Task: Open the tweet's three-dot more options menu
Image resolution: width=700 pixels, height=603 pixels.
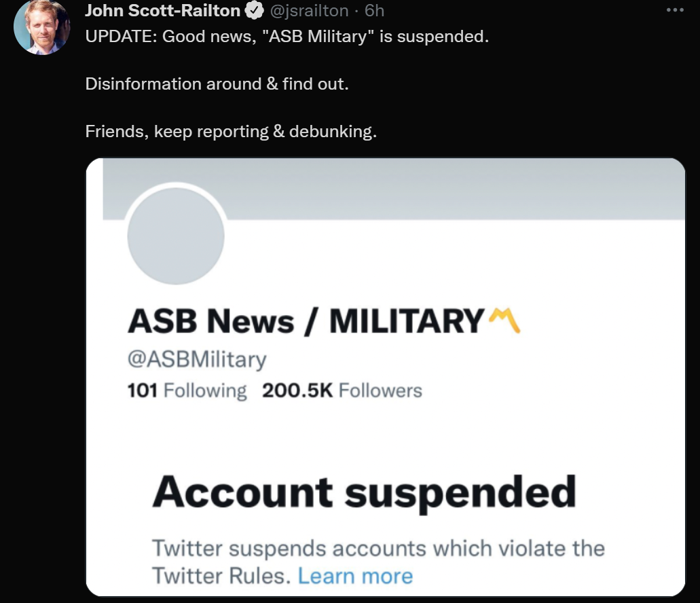Action: point(675,10)
